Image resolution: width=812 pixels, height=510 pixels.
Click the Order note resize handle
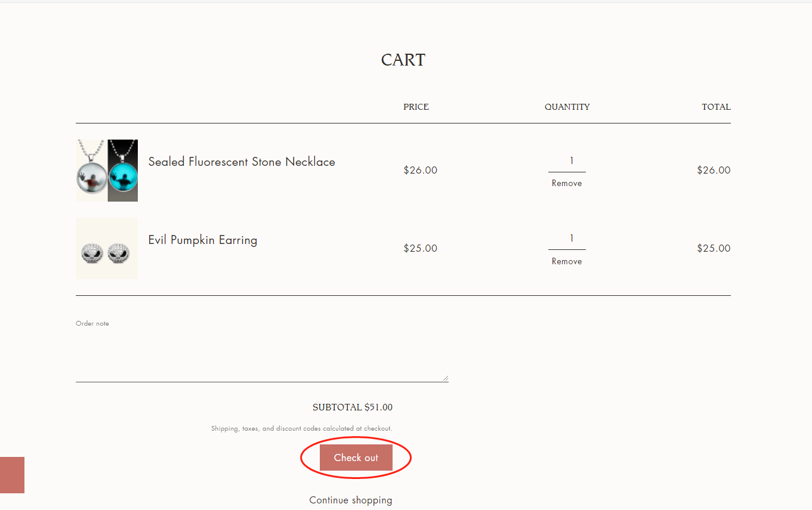[x=445, y=378]
